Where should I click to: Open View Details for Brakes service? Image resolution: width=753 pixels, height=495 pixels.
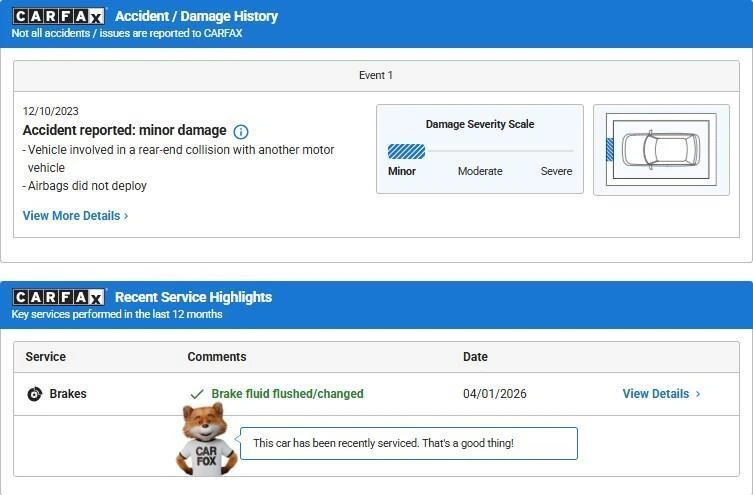pyautogui.click(x=655, y=394)
